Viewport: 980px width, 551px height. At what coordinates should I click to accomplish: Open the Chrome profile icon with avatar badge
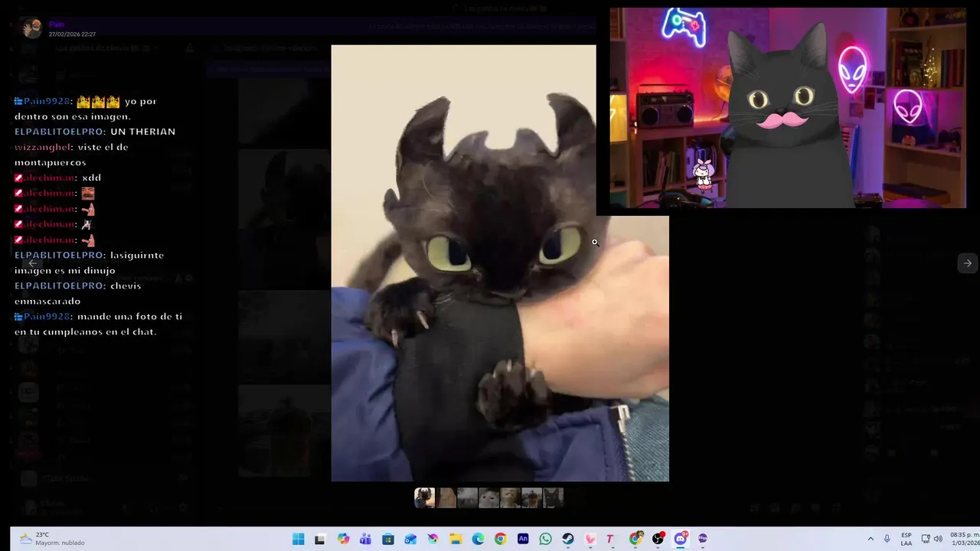click(635, 540)
